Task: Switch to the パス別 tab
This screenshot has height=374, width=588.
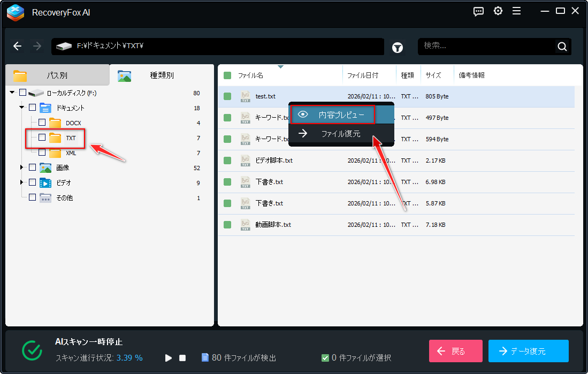Action: (x=57, y=75)
